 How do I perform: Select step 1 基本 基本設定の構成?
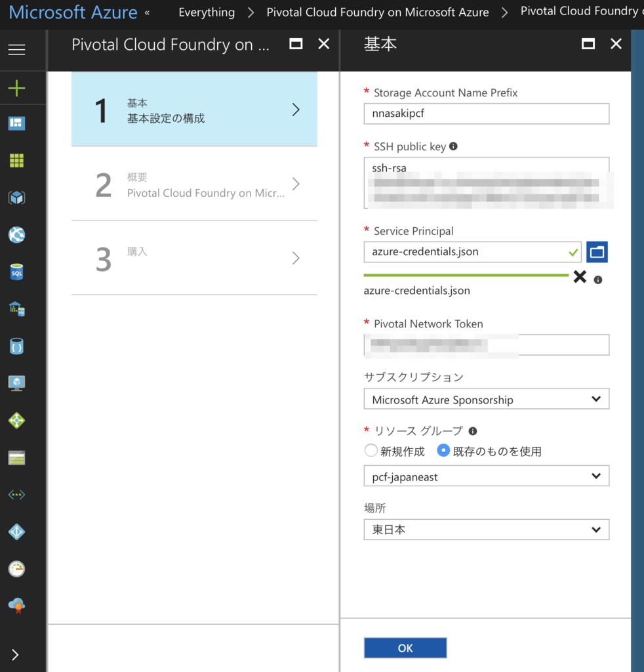tap(194, 110)
